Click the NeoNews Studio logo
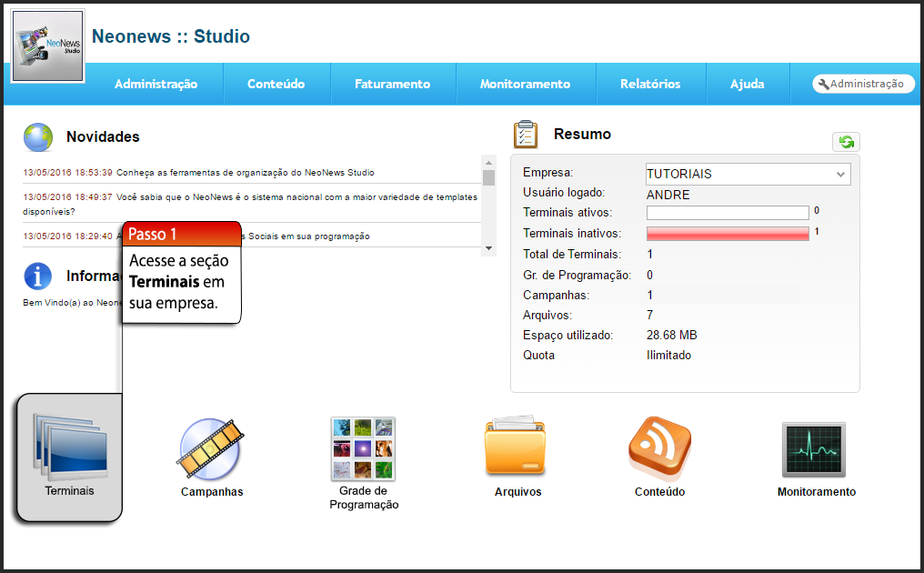The height and width of the screenshot is (573, 924). pyautogui.click(x=48, y=46)
